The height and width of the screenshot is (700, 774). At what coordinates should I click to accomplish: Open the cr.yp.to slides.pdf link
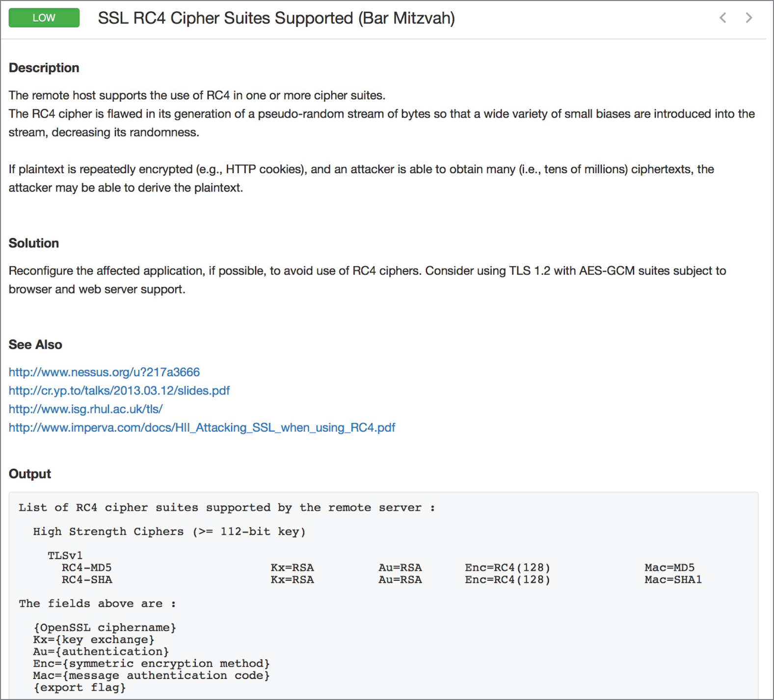[119, 391]
